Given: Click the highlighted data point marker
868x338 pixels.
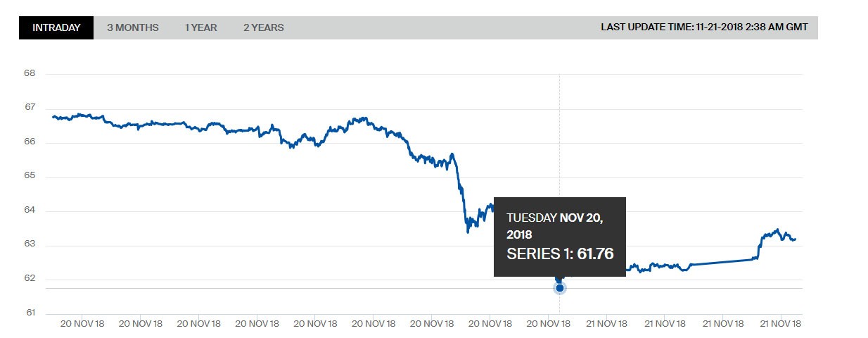Looking at the screenshot, I should point(560,287).
